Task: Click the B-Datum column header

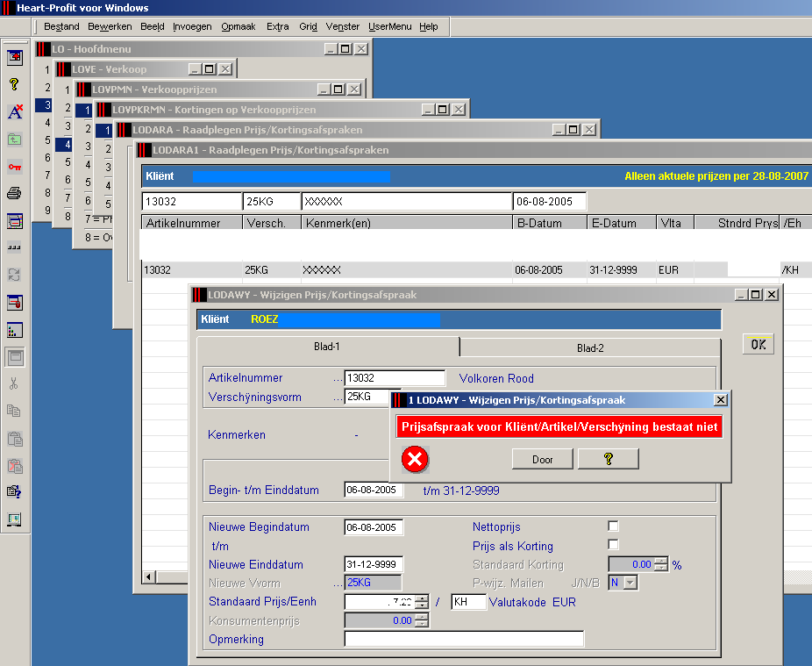Action: [550, 223]
